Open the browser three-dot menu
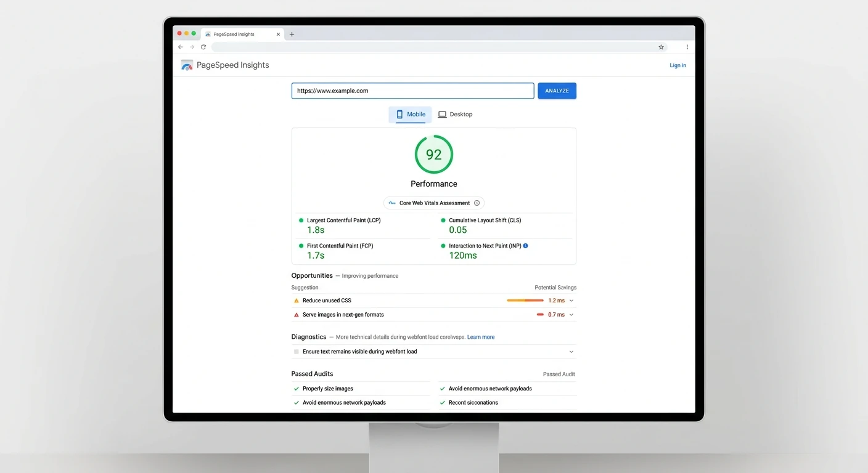Screen dimensions: 868x473 (687, 47)
